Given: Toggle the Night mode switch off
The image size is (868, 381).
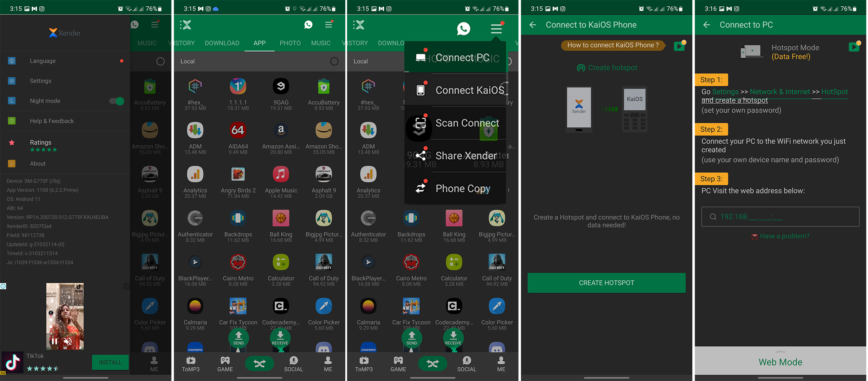Looking at the screenshot, I should (117, 101).
